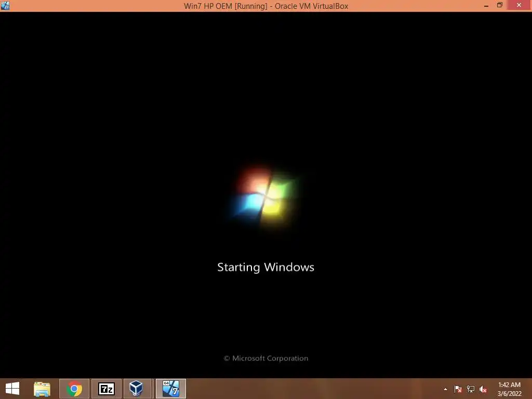Open File Explorer from taskbar
The image size is (532, 399).
click(42, 389)
